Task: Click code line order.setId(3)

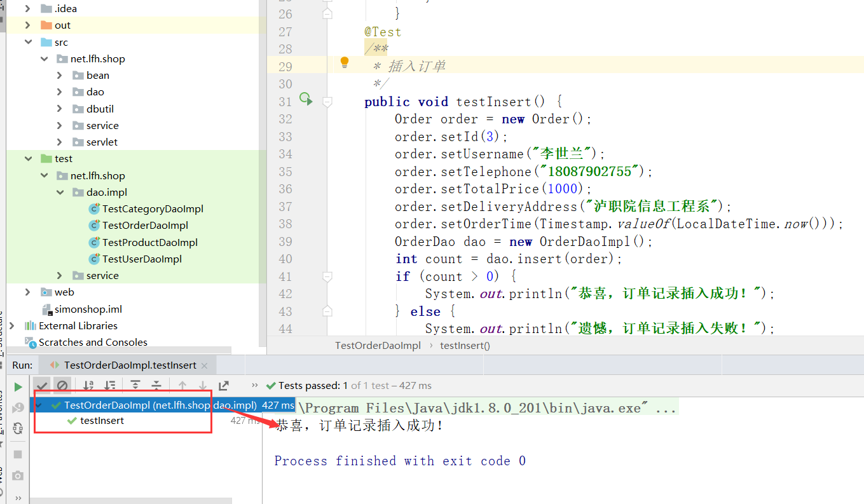Action: click(451, 137)
